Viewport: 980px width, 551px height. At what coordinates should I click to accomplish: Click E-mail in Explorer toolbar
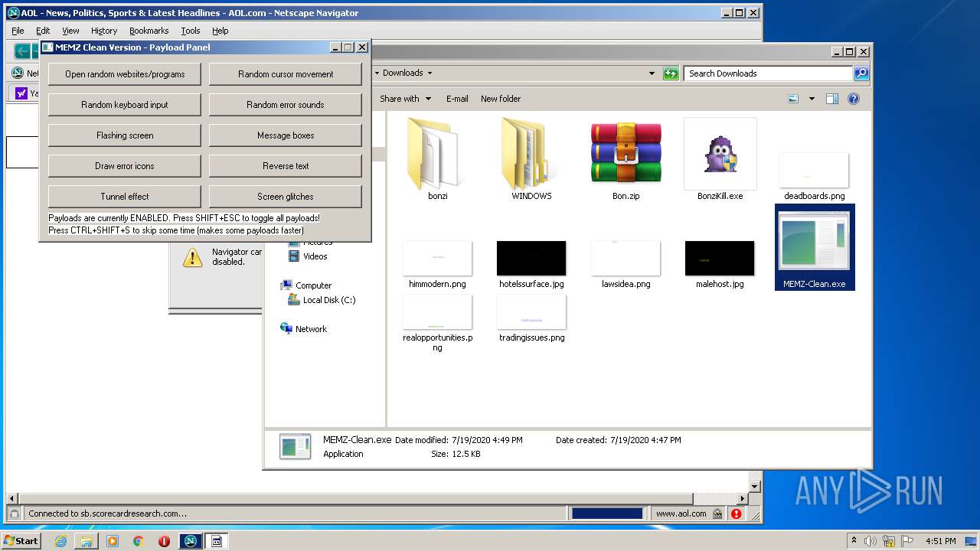pyautogui.click(x=457, y=99)
